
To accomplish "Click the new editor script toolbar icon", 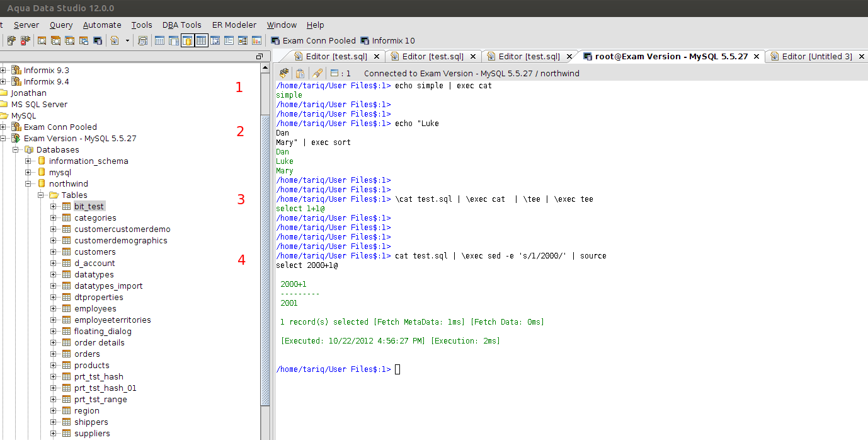I will click(115, 40).
